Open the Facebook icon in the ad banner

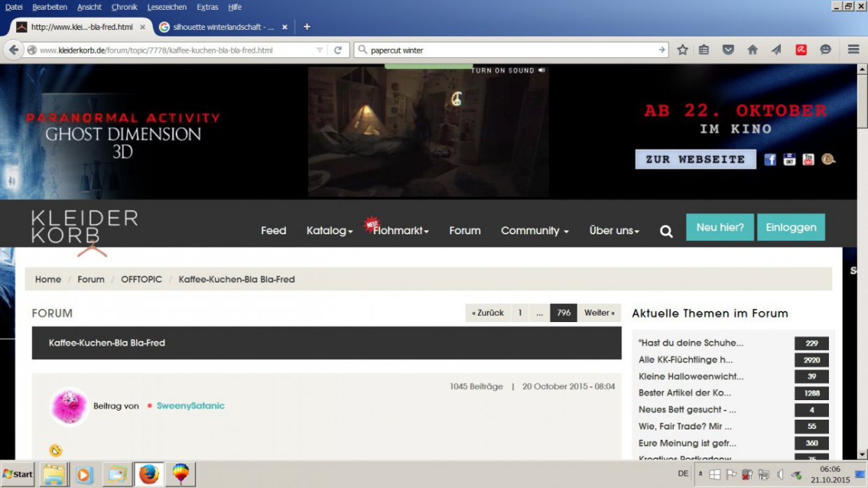click(770, 159)
